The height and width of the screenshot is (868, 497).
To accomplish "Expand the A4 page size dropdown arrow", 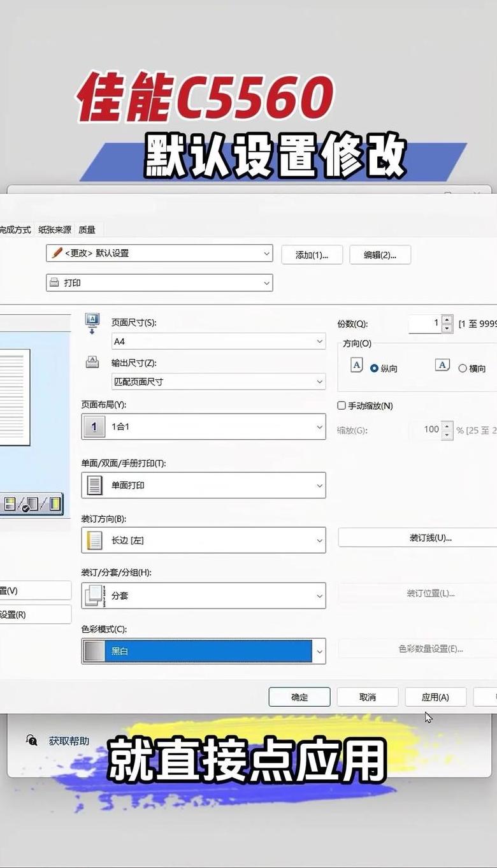I will click(x=320, y=342).
